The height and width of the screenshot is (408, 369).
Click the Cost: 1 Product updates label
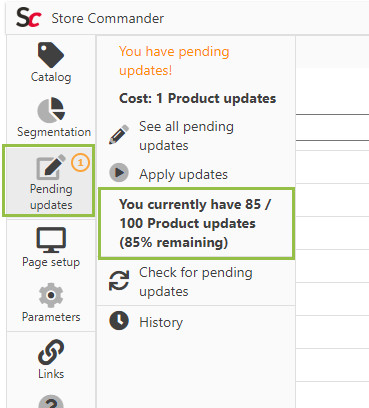[x=198, y=98]
